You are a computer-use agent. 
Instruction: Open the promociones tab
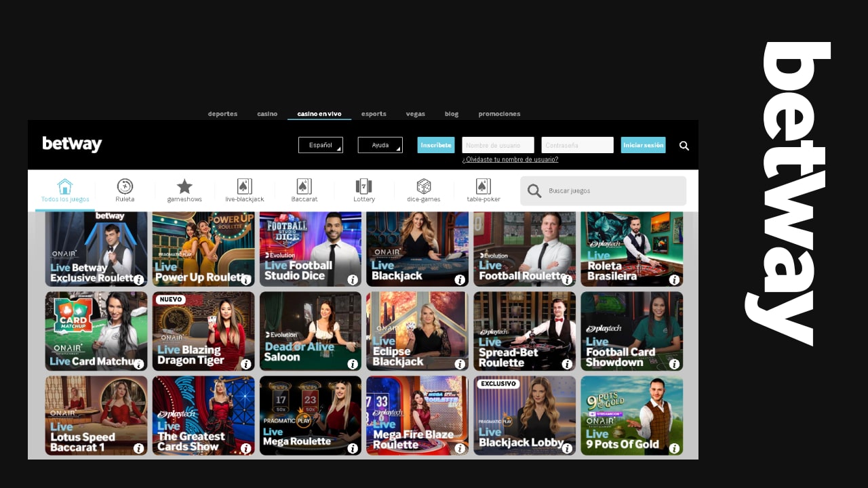point(499,114)
